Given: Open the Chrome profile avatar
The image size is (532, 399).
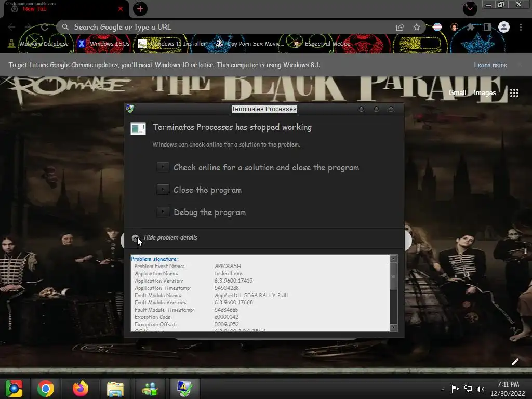Looking at the screenshot, I should [504, 27].
